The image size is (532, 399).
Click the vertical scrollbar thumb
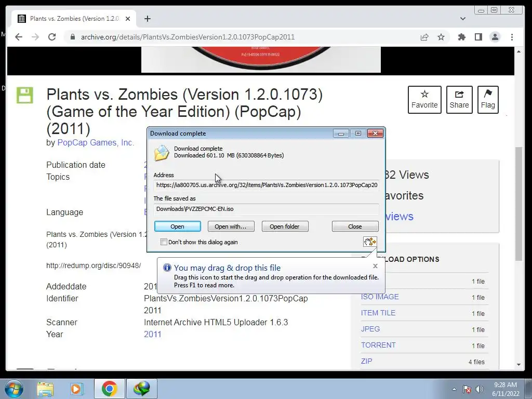[519, 204]
